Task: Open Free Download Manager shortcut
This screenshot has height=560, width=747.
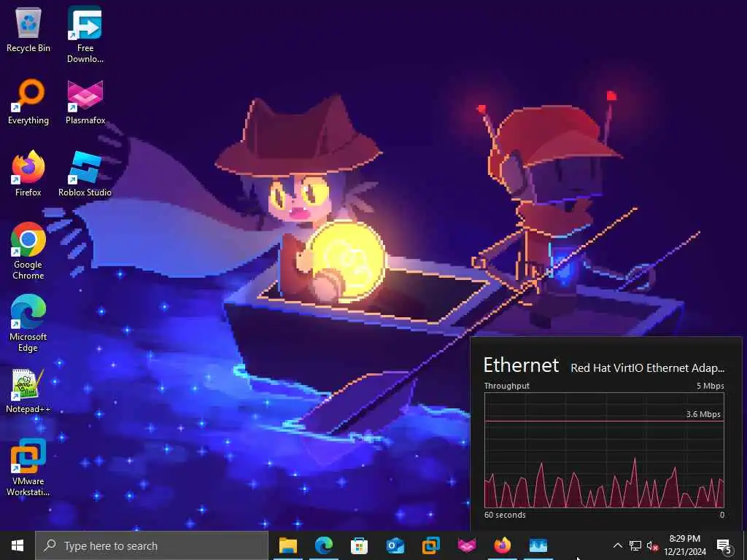Action: pyautogui.click(x=85, y=35)
